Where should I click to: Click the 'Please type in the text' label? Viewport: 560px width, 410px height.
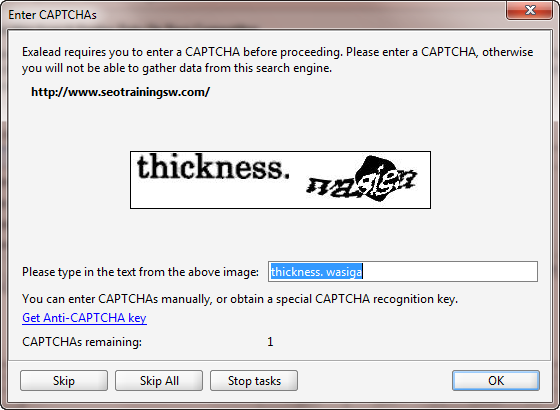point(140,272)
